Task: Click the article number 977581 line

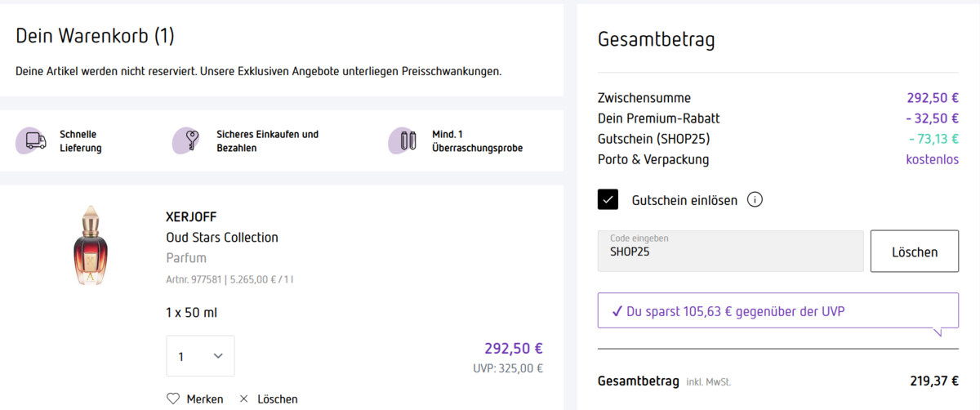Action: [x=229, y=280]
